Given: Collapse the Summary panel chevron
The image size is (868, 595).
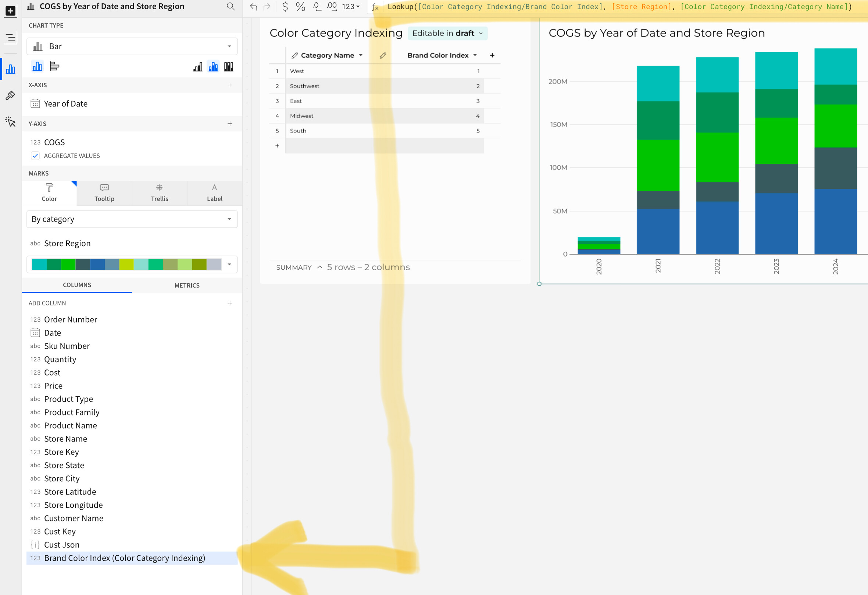Looking at the screenshot, I should [320, 267].
